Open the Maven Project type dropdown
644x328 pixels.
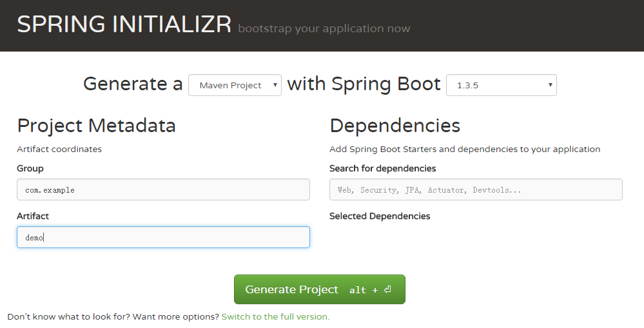235,85
